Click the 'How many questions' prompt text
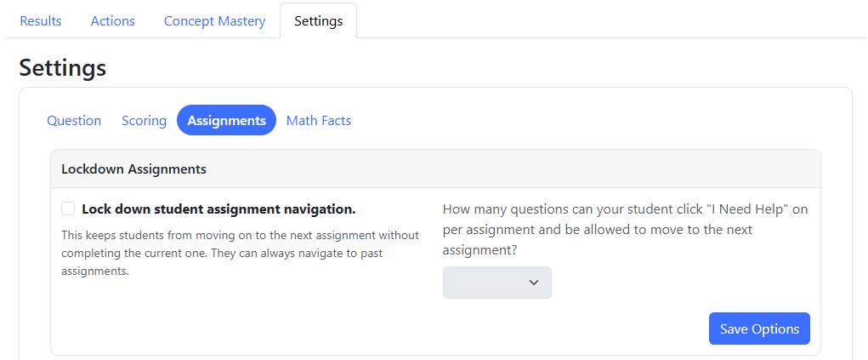The width and height of the screenshot is (868, 360). pyautogui.click(x=626, y=230)
